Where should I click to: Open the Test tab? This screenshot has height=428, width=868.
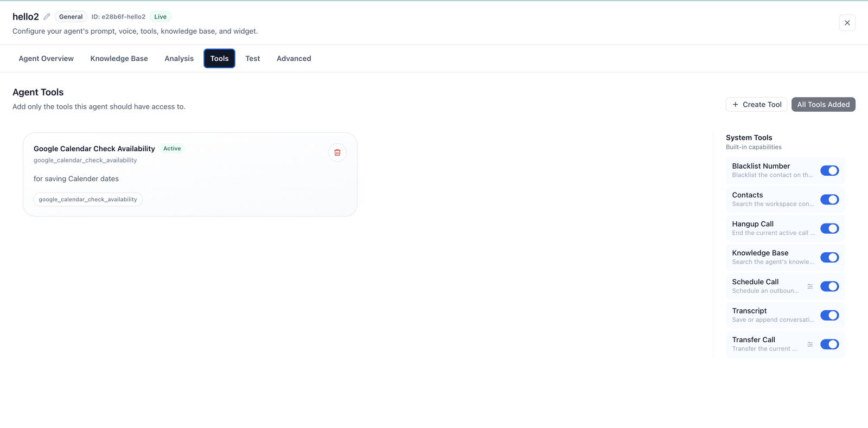click(253, 59)
